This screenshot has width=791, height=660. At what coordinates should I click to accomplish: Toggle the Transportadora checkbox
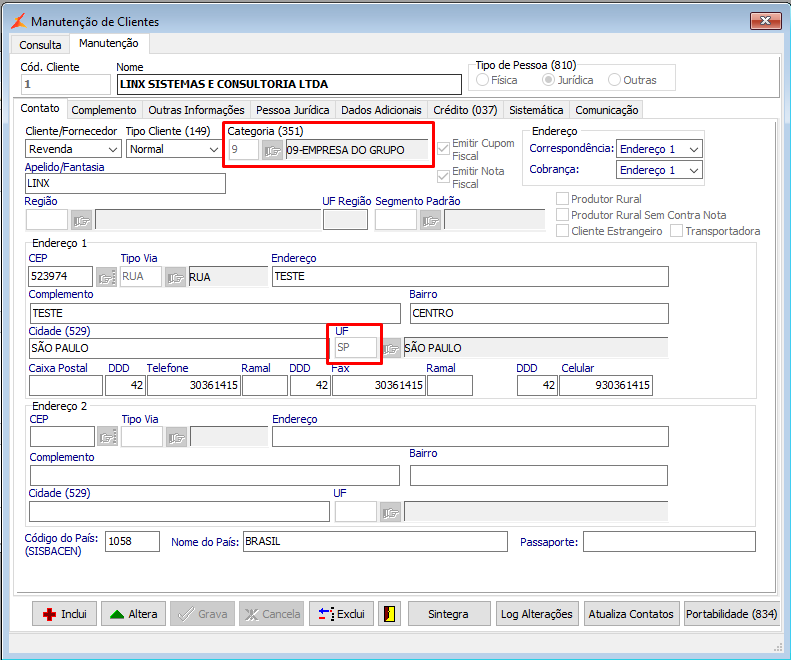pos(677,231)
